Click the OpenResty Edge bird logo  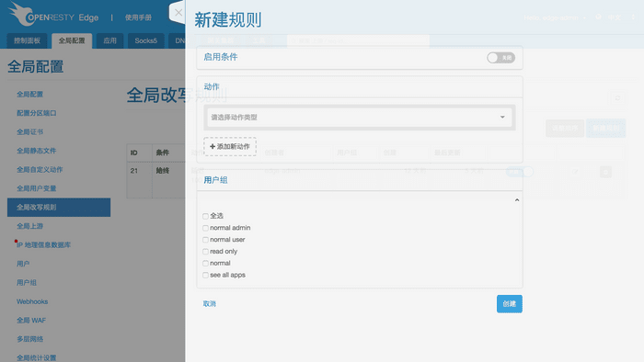coord(18,13)
